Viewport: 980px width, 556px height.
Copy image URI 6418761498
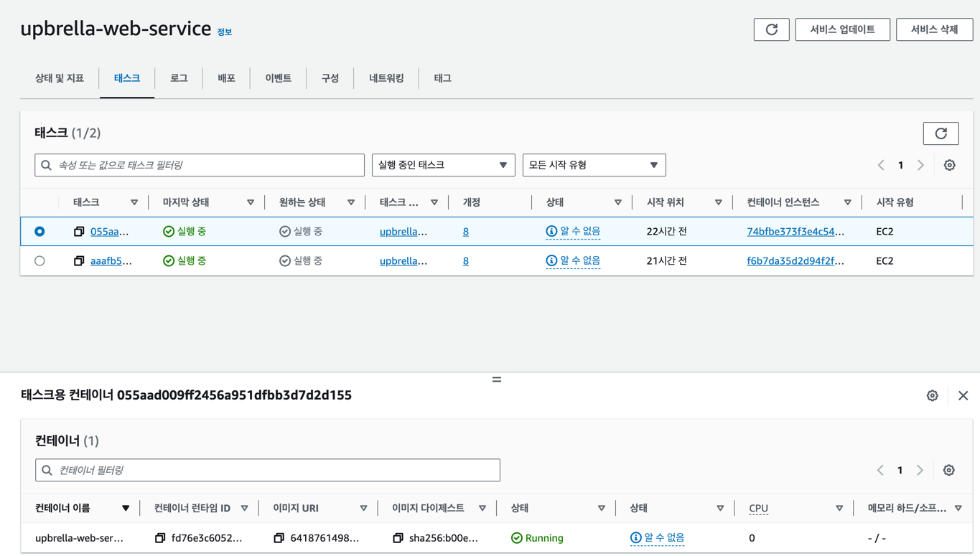(279, 538)
